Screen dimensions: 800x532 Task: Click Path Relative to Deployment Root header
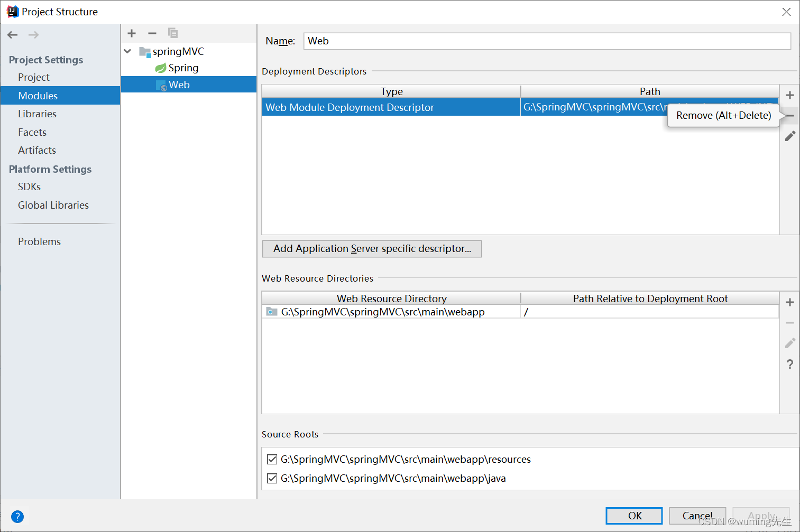(x=650, y=298)
